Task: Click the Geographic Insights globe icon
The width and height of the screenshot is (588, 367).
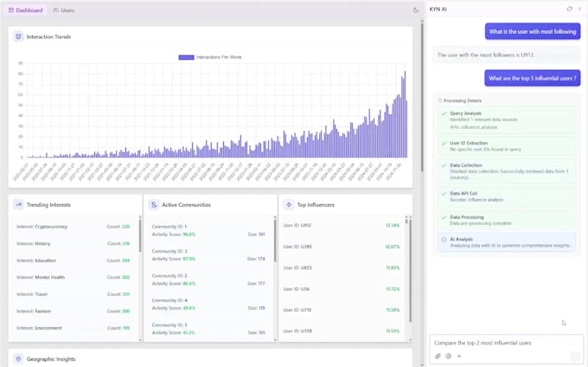Action: (18, 358)
